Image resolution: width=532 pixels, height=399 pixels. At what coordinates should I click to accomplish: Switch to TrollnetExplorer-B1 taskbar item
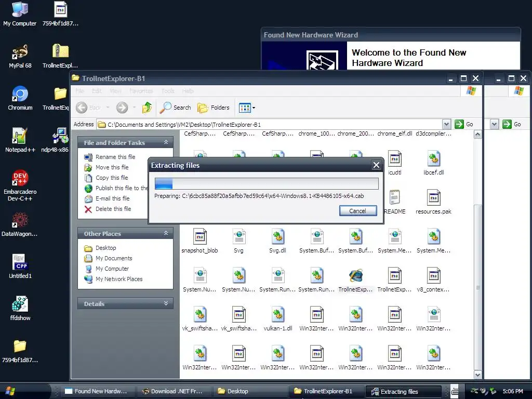point(326,391)
